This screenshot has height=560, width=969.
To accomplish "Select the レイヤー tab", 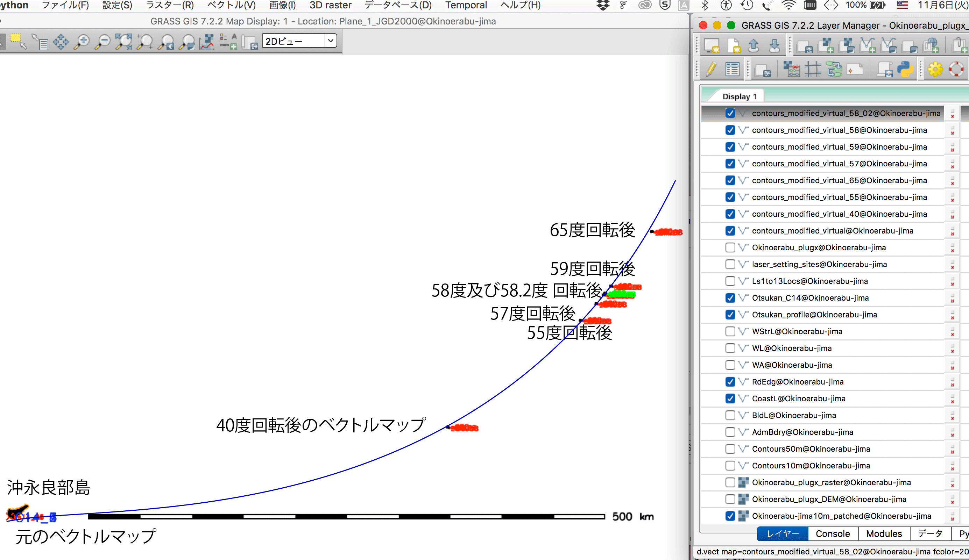I will (783, 534).
